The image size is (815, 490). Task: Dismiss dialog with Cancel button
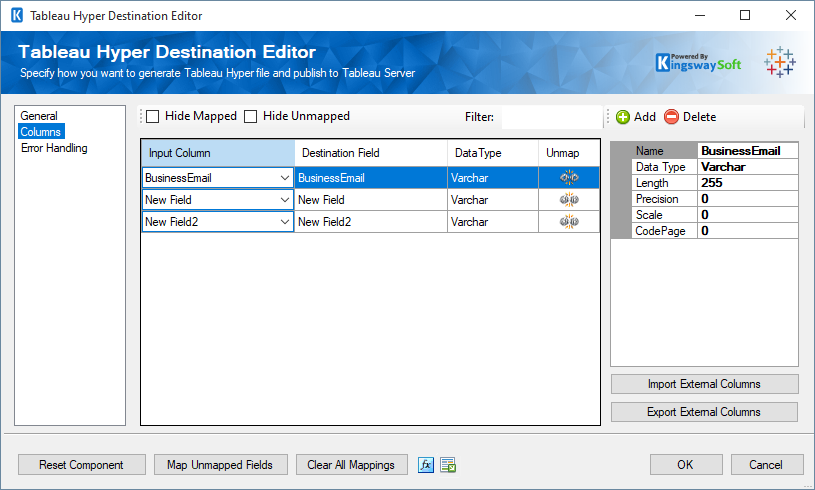pyautogui.click(x=766, y=465)
